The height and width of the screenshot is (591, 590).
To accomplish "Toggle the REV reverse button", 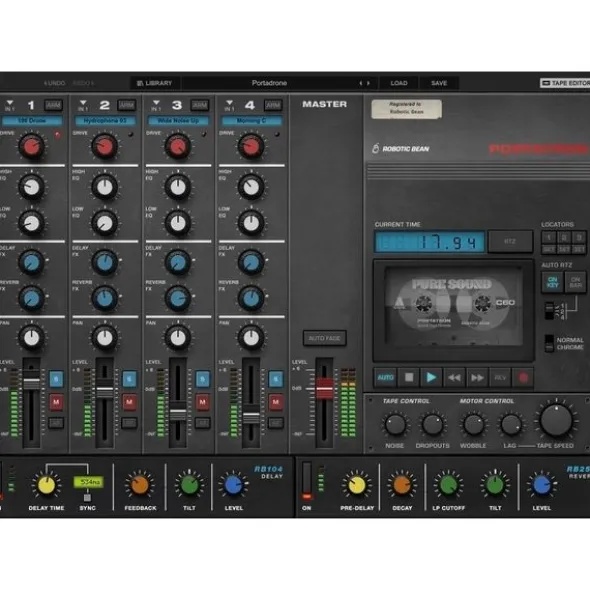I will point(500,377).
